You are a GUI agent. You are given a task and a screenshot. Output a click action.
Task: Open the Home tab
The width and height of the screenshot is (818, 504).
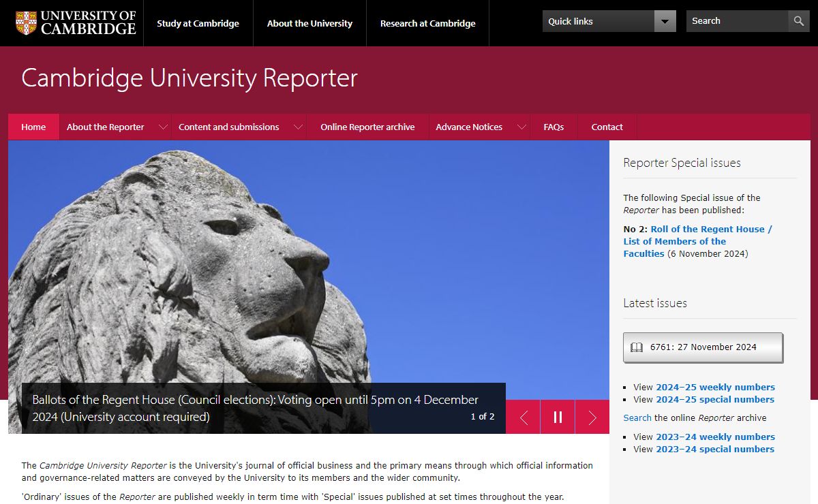point(33,127)
